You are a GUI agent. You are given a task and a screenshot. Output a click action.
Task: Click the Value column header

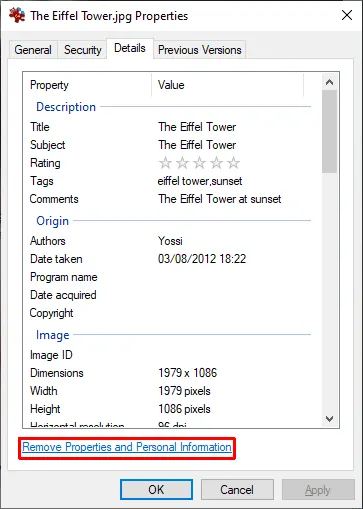tap(228, 85)
